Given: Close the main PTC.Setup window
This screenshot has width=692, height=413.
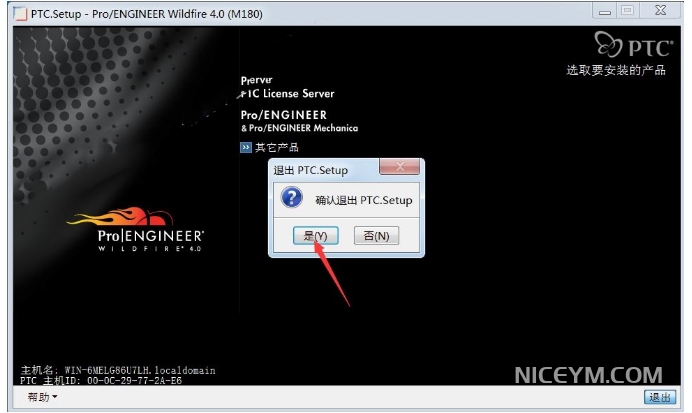Looking at the screenshot, I should click(660, 11).
